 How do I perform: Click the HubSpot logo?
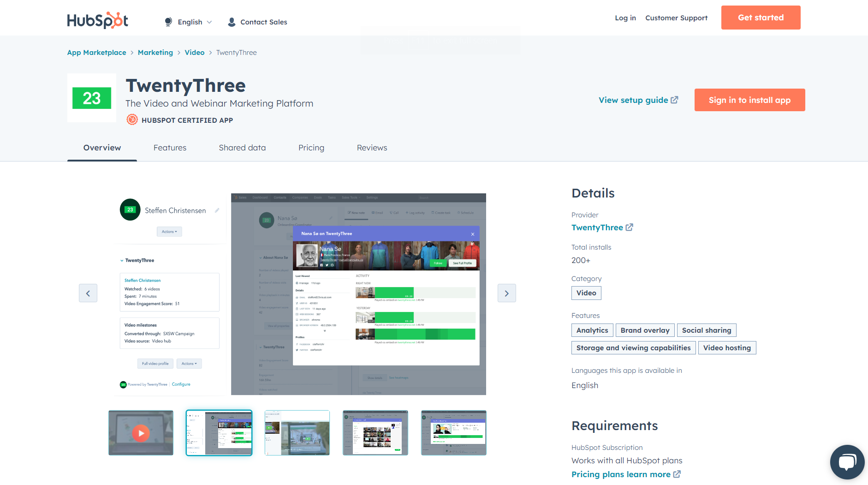[97, 20]
